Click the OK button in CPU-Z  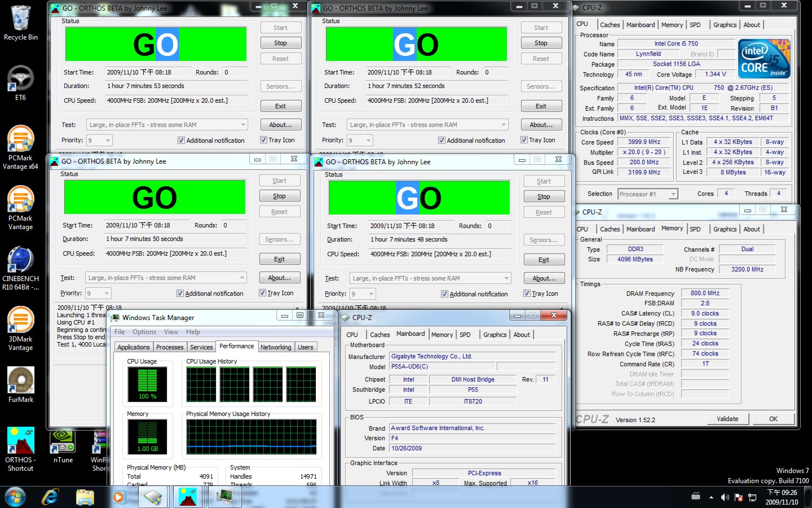773,419
